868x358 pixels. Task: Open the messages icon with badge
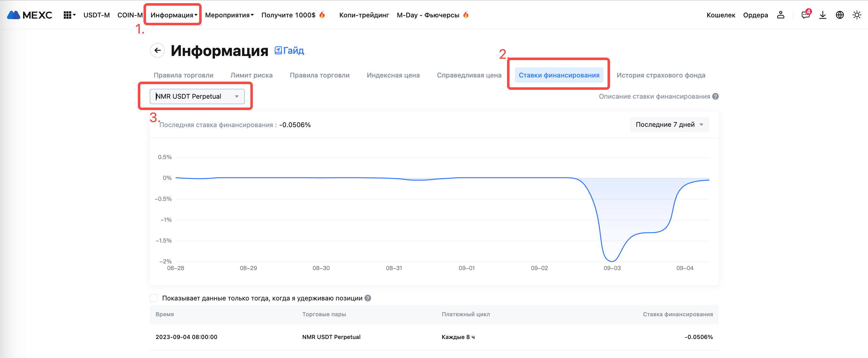point(805,15)
